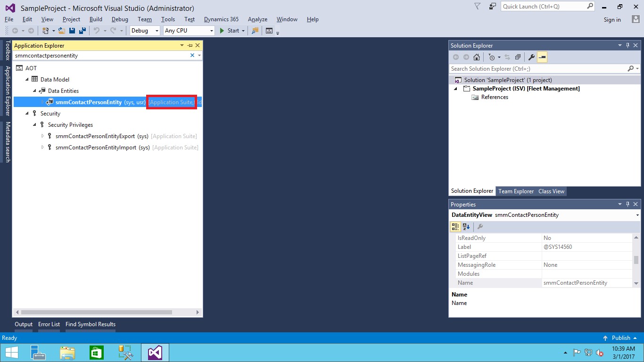Toggle auto hide pin on Solution Explorer
Screen dimensions: 644x362
(x=627, y=45)
